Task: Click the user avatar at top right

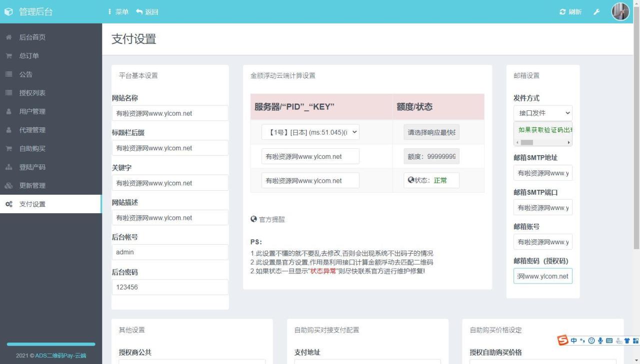Action: coord(620,11)
